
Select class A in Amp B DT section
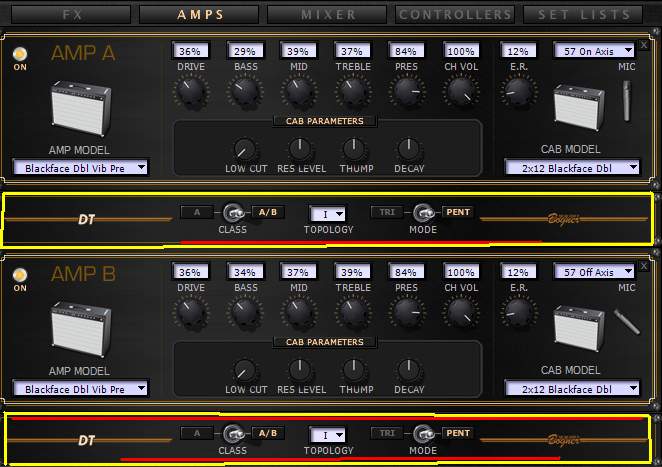(x=197, y=433)
